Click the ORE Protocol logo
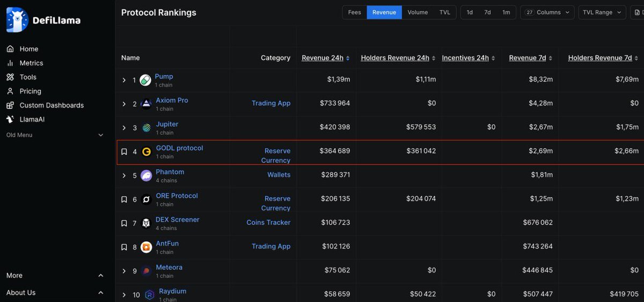 coord(146,199)
